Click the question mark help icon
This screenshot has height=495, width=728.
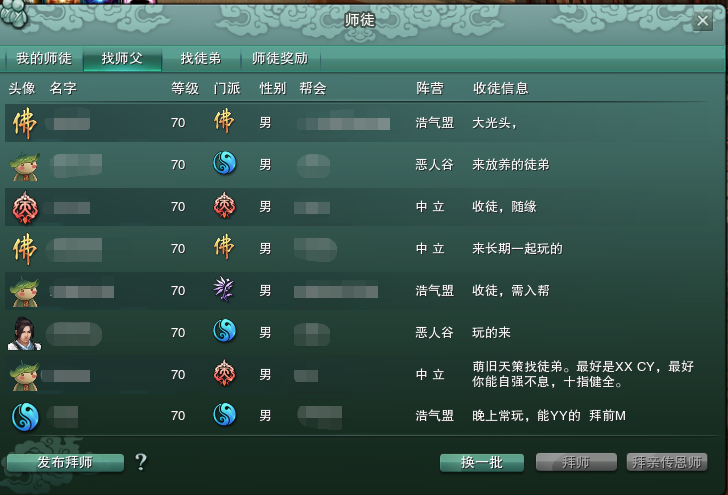click(141, 462)
